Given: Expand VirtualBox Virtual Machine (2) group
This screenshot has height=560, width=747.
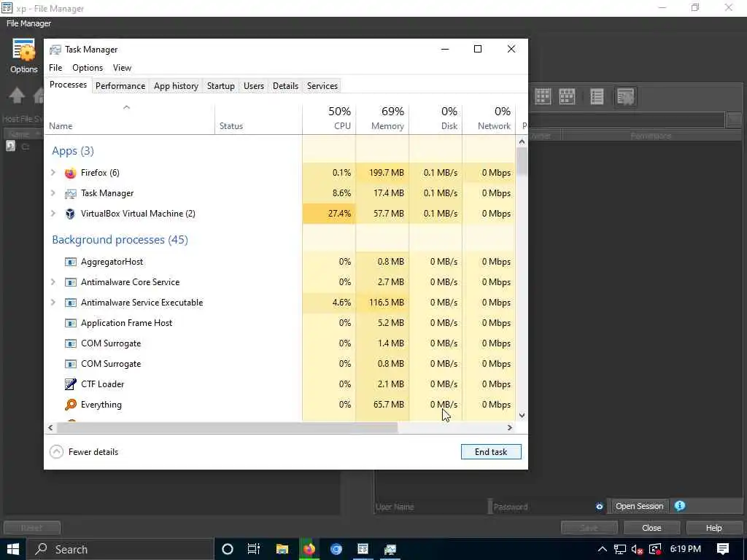Looking at the screenshot, I should tap(53, 214).
